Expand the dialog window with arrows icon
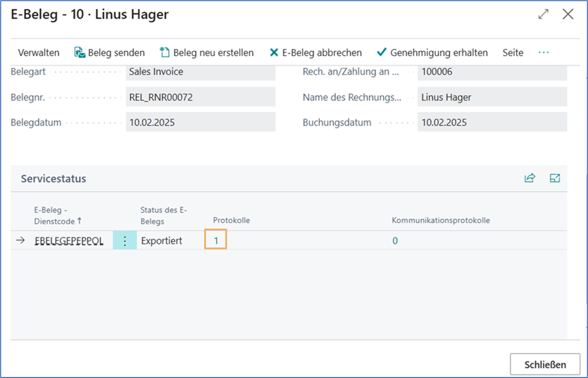The height and width of the screenshot is (378, 588). (543, 14)
